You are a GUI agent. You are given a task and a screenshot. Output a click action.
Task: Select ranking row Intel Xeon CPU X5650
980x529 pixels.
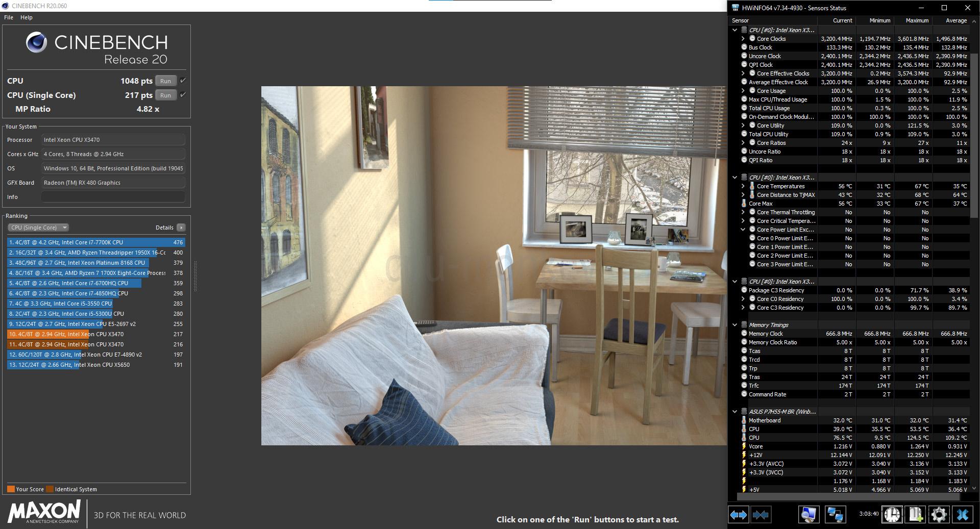[x=96, y=365]
